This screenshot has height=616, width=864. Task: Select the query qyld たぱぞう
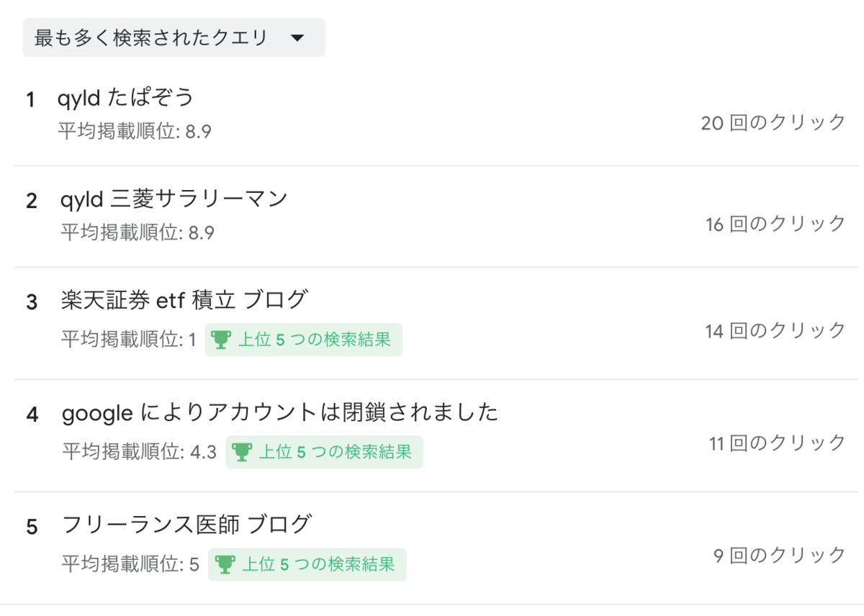tap(126, 97)
